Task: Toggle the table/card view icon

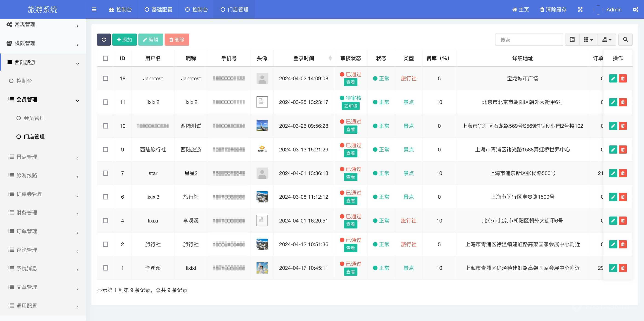Action: [572, 39]
